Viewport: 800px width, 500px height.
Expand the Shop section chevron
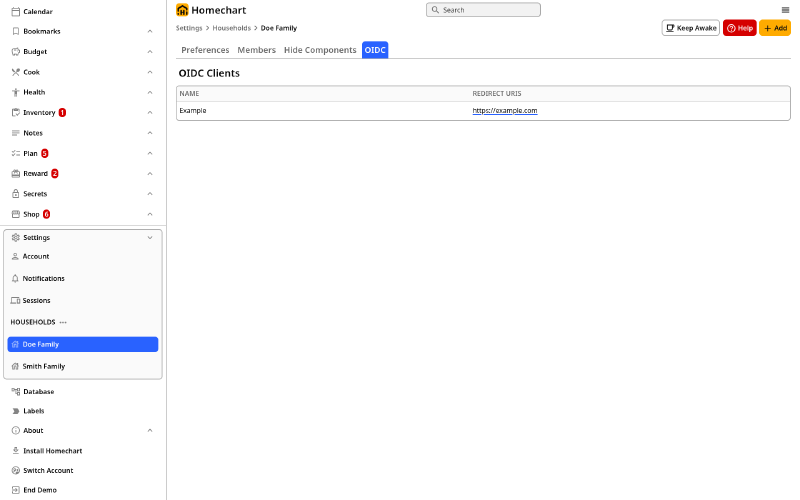[x=150, y=214]
